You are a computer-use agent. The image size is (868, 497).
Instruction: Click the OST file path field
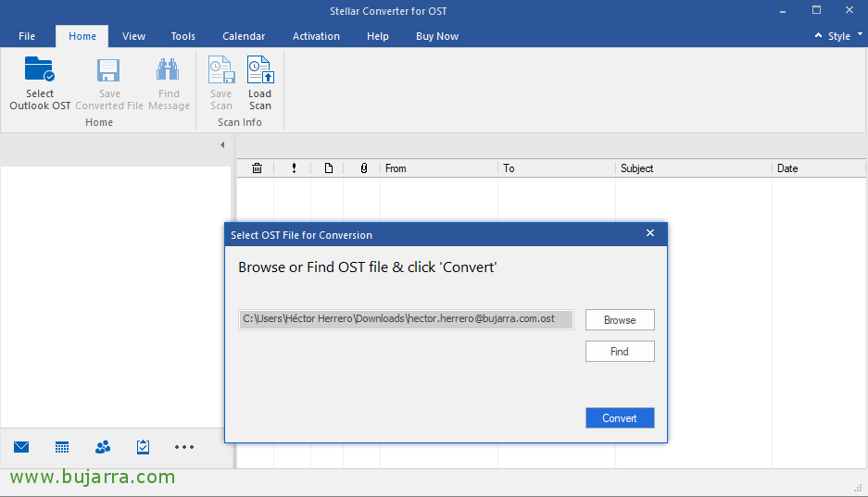[x=406, y=319]
